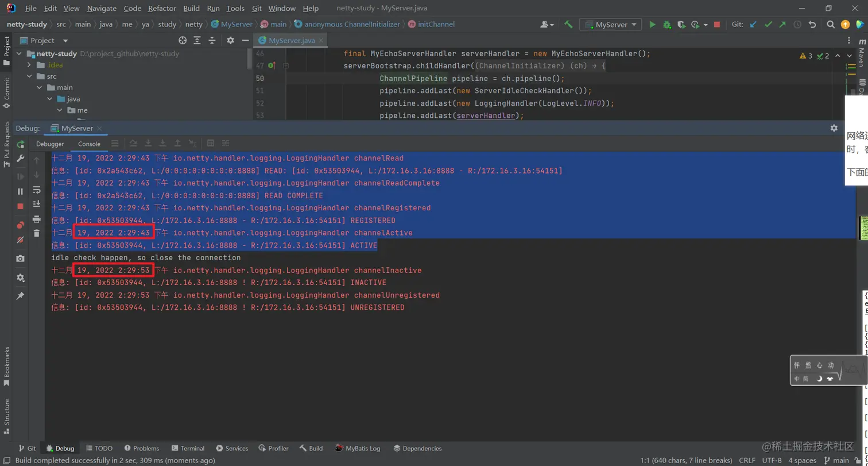Clear console with the trash icon
This screenshot has height=466, width=868.
pyautogui.click(x=37, y=233)
